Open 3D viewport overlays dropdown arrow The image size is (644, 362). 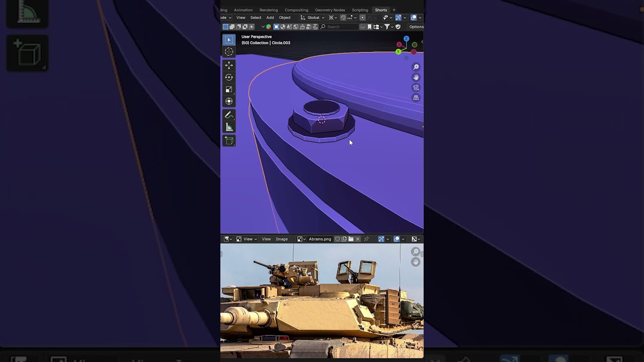(420, 18)
